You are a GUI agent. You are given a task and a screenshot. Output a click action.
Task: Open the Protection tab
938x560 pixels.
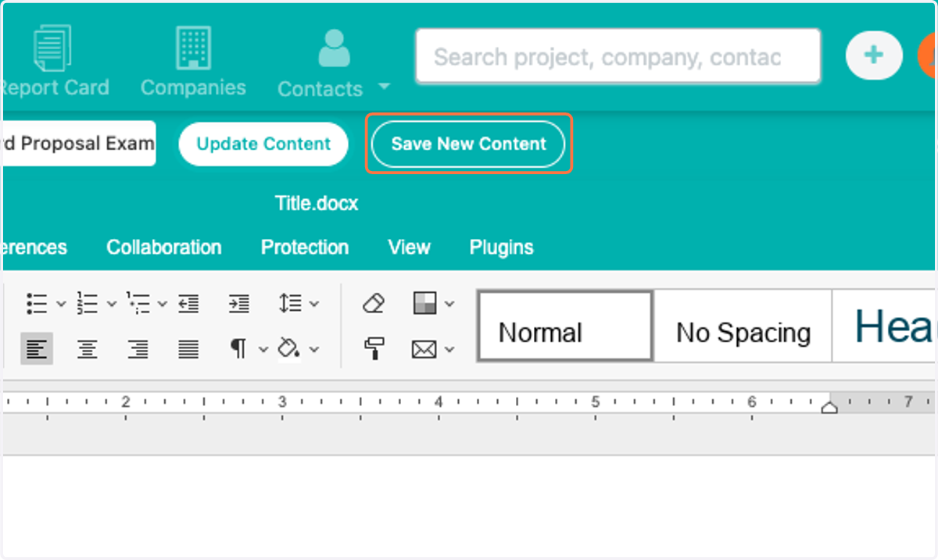click(305, 248)
